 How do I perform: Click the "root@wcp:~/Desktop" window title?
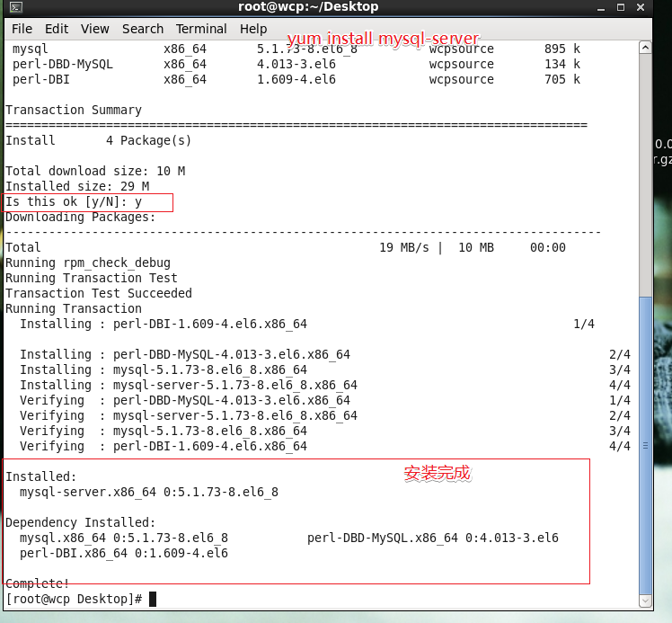[x=308, y=7]
